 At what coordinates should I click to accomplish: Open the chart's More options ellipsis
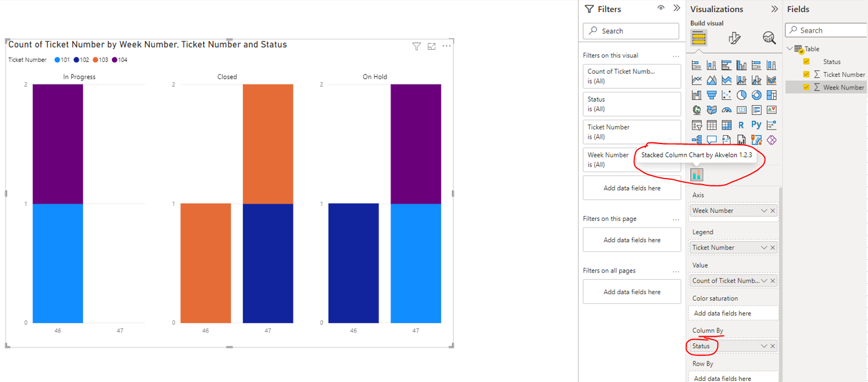pyautogui.click(x=446, y=46)
